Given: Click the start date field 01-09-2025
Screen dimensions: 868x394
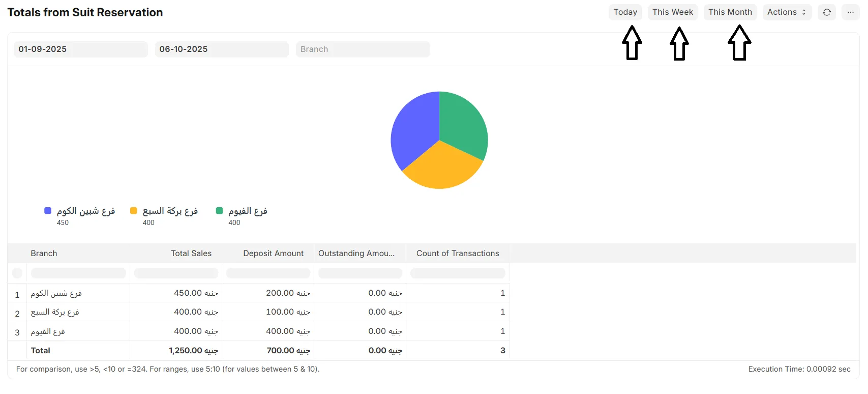Looking at the screenshot, I should click(80, 49).
